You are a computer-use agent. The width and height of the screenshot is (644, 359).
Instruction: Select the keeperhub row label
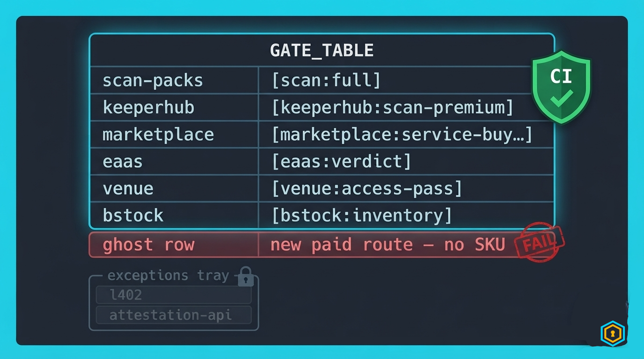148,108
